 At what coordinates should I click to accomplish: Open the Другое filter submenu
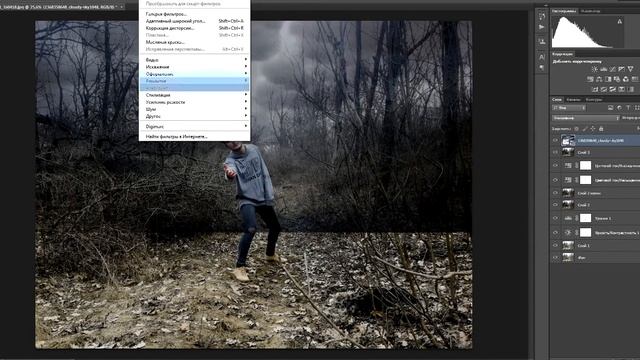click(195, 116)
